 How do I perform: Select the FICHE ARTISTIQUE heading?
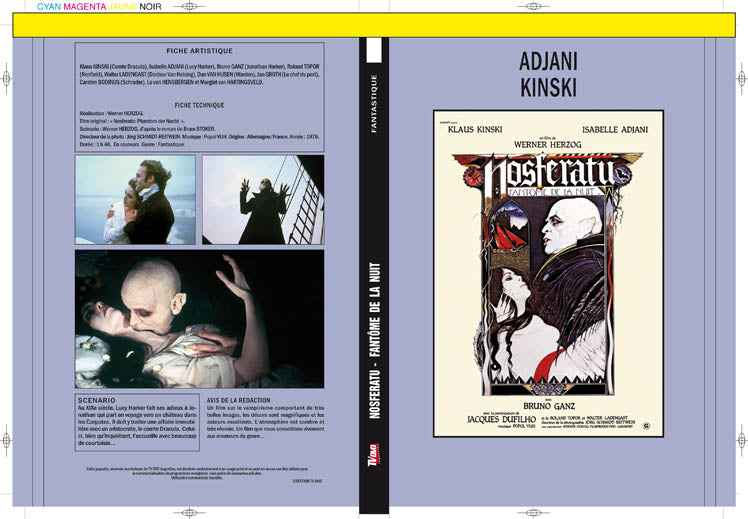click(199, 51)
